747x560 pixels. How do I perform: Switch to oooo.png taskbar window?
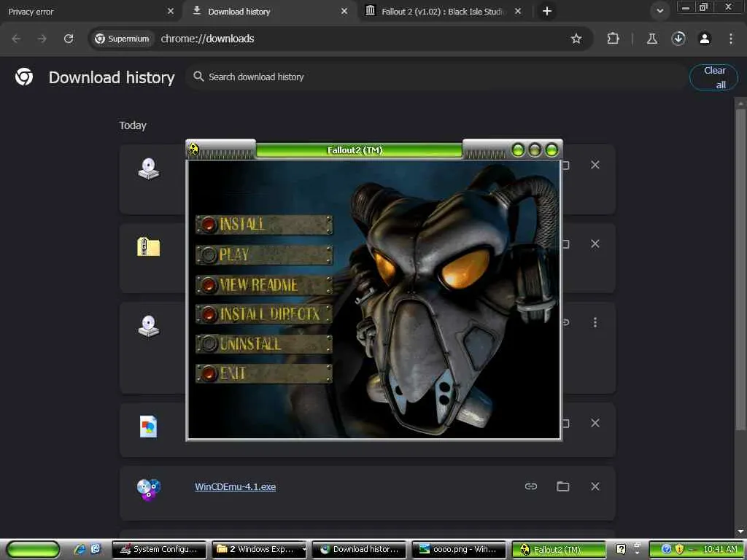tap(459, 549)
